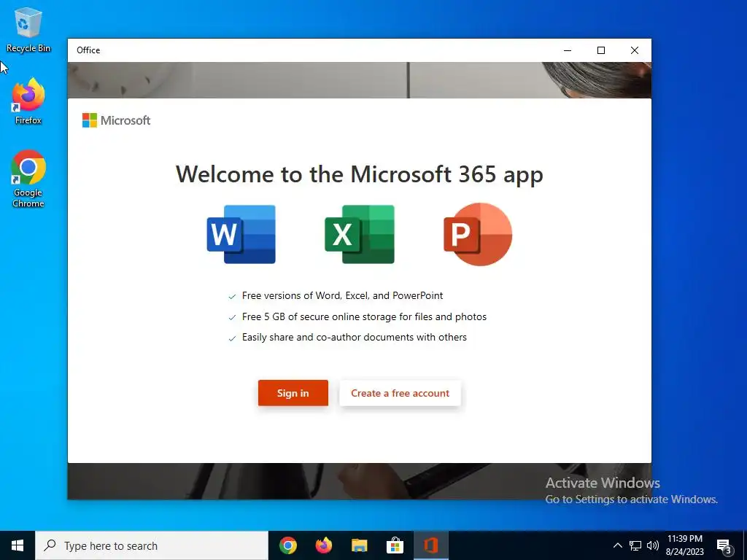Click the 'Office' window title text
This screenshot has height=560, width=747.
coord(88,50)
